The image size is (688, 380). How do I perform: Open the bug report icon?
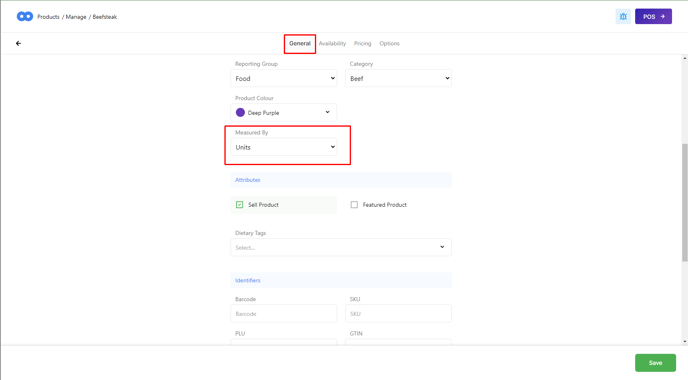pos(623,17)
